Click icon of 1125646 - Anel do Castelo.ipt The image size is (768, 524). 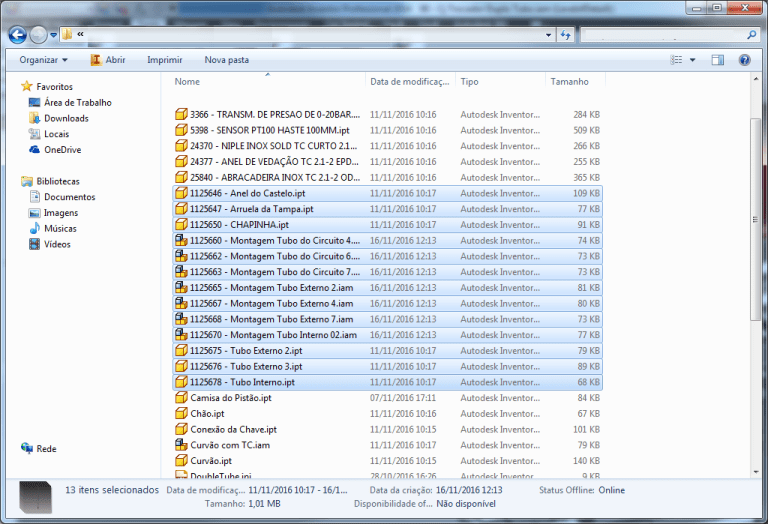point(181,193)
